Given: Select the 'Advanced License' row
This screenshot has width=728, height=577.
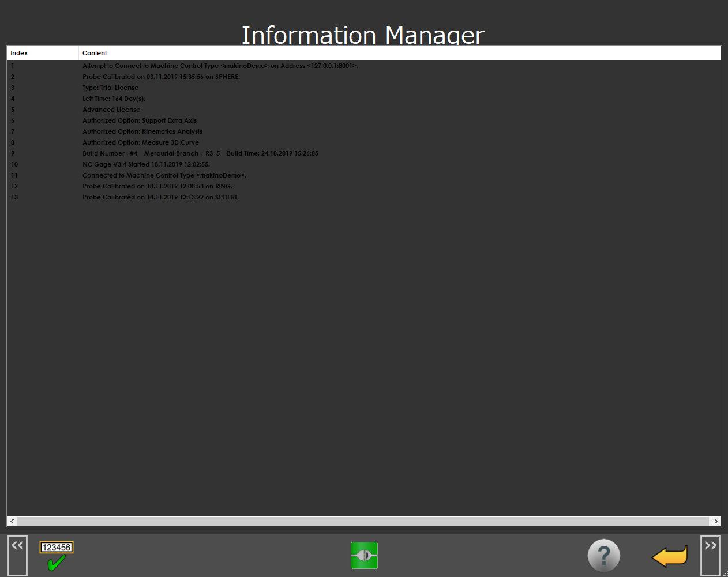Looking at the screenshot, I should tap(111, 110).
